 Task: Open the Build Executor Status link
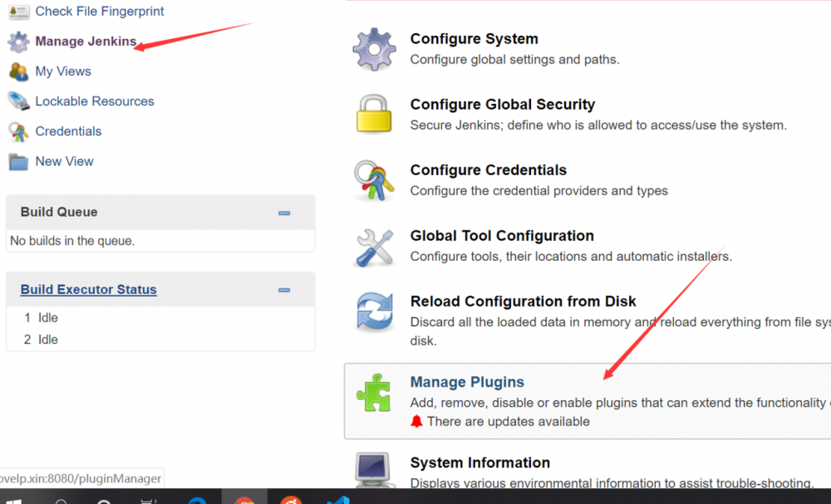(89, 290)
